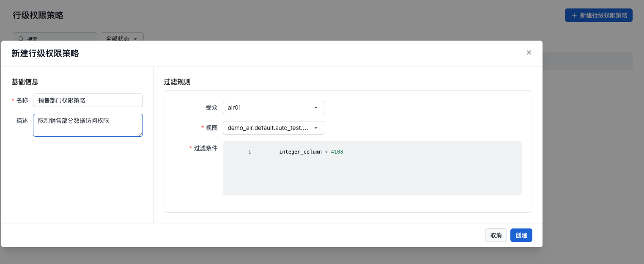Image resolution: width=644 pixels, height=264 pixels.
Task: Click the magnifier icon in search box
Action: (x=21, y=38)
